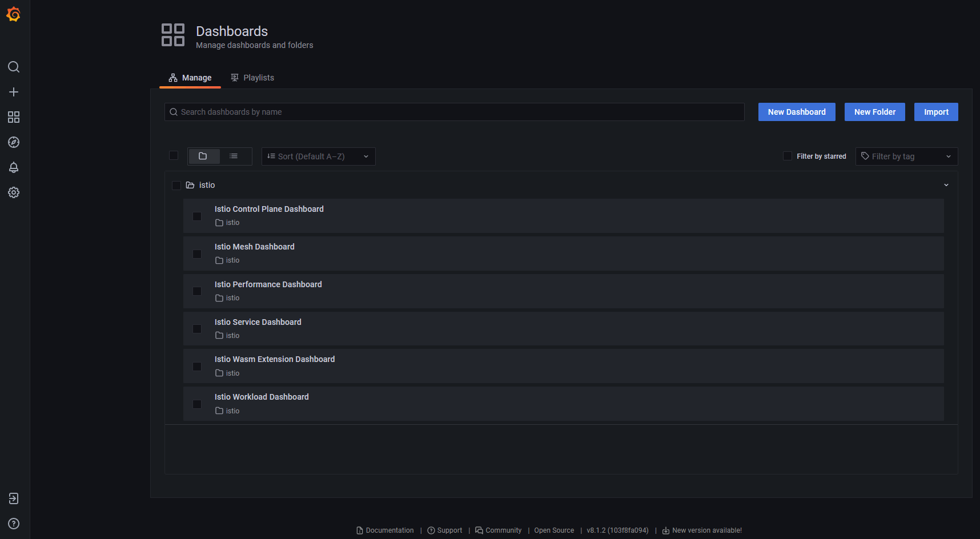Screen dimensions: 980x539
Task: Click the New Folder button
Action: [x=875, y=112]
